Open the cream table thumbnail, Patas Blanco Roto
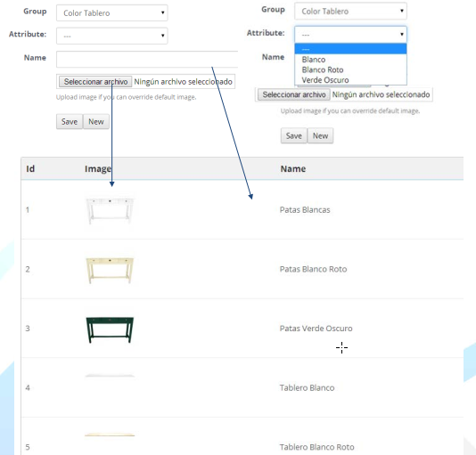 click(x=110, y=270)
